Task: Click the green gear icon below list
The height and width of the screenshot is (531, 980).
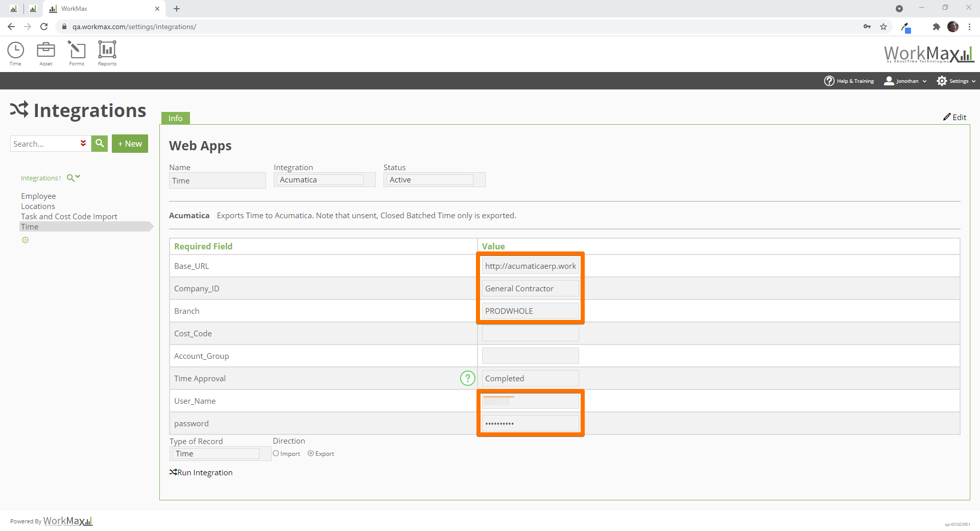Action: coord(25,240)
